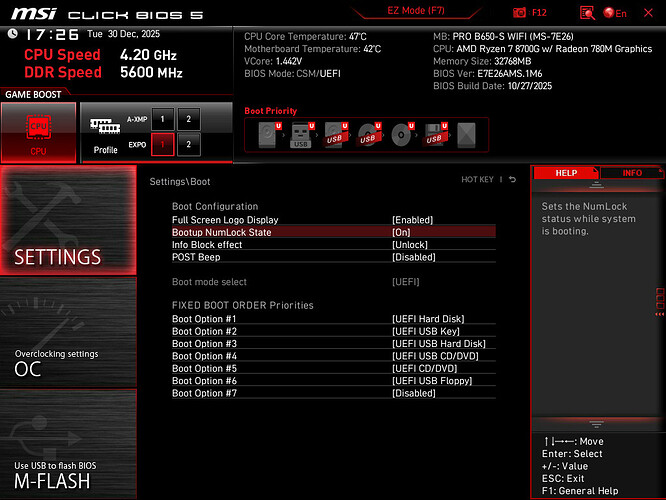Change Bootup NumLock State value [On]
This screenshot has width=666, height=500.
(401, 232)
